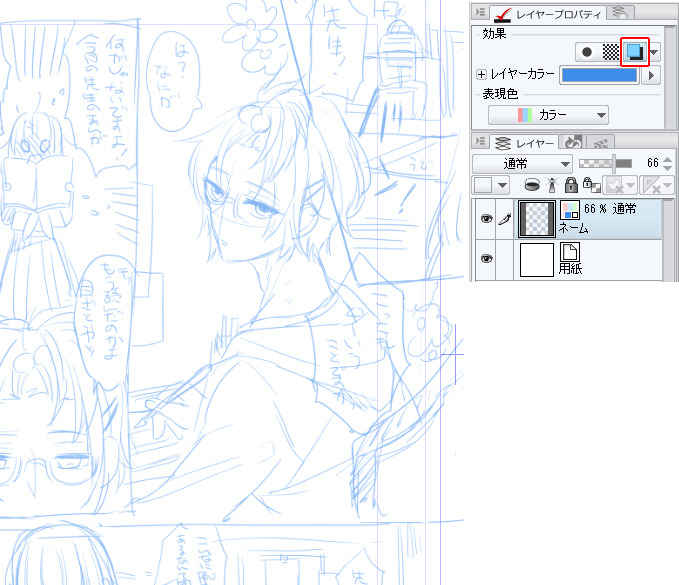679x585 pixels.
Task: Hide the 用紙 layer with eye icon
Action: [x=486, y=259]
